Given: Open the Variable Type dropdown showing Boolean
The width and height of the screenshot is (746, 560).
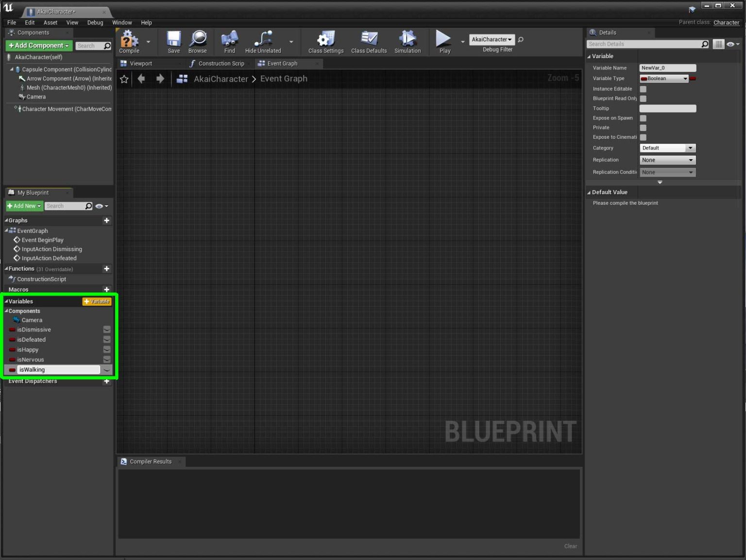Looking at the screenshot, I should (663, 78).
